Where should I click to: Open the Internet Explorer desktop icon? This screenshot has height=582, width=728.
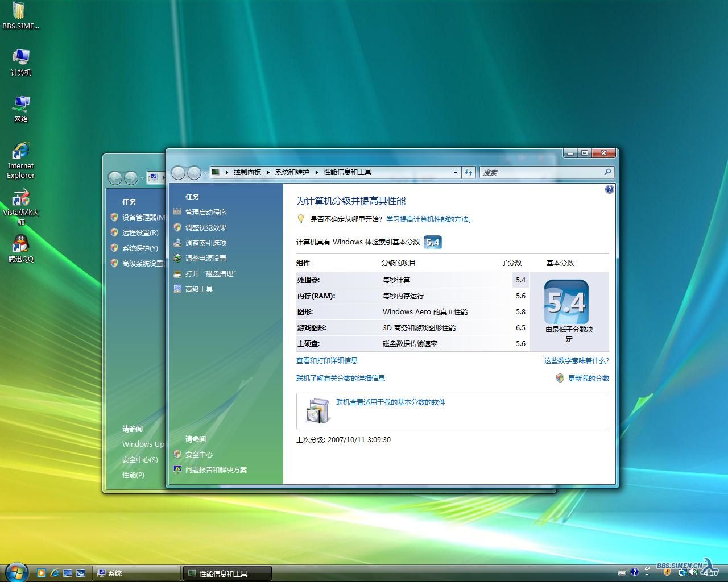pyautogui.click(x=21, y=161)
